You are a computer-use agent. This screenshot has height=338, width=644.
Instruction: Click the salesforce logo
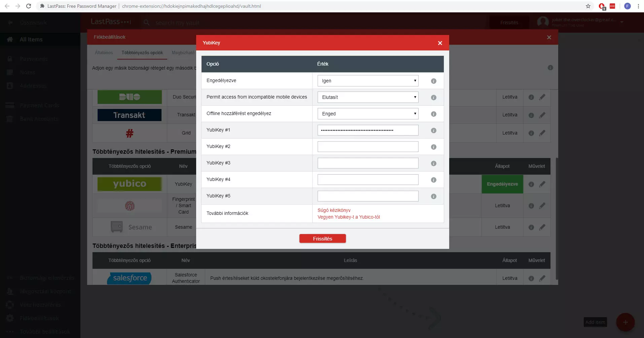tap(130, 278)
